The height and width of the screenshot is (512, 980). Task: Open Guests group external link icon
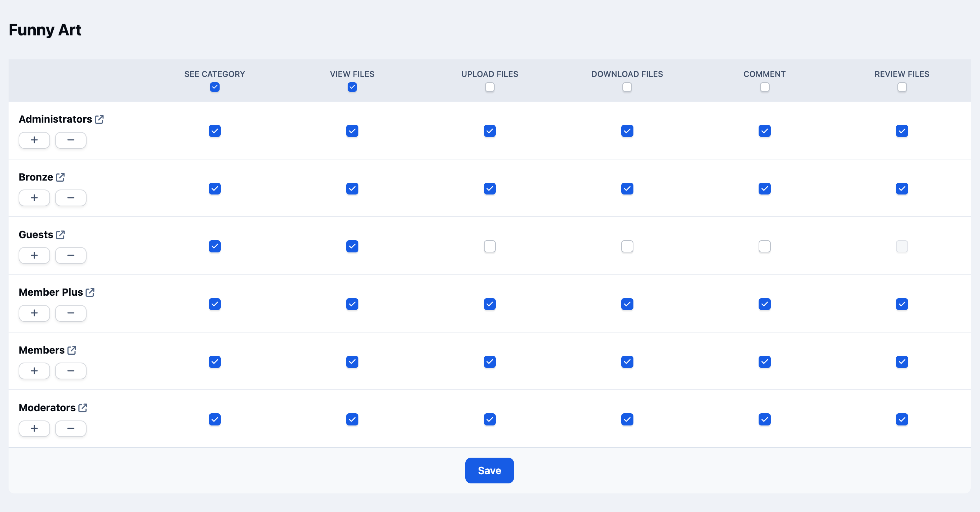pyautogui.click(x=60, y=235)
